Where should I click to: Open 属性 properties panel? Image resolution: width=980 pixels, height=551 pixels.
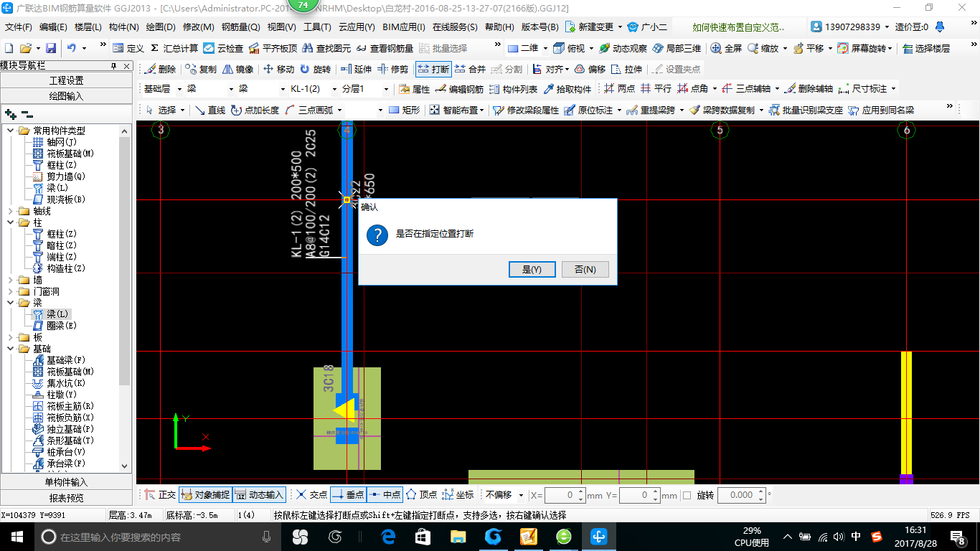[414, 89]
